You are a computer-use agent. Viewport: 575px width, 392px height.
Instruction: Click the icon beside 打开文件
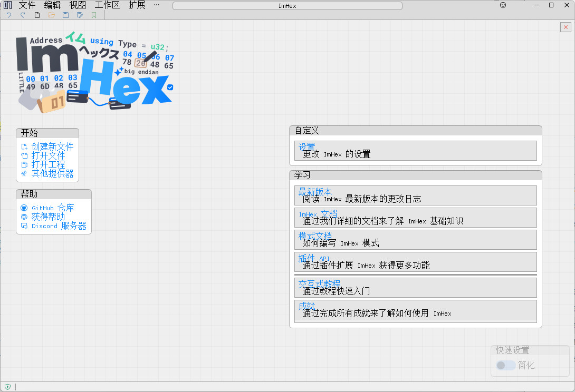pyautogui.click(x=24, y=156)
